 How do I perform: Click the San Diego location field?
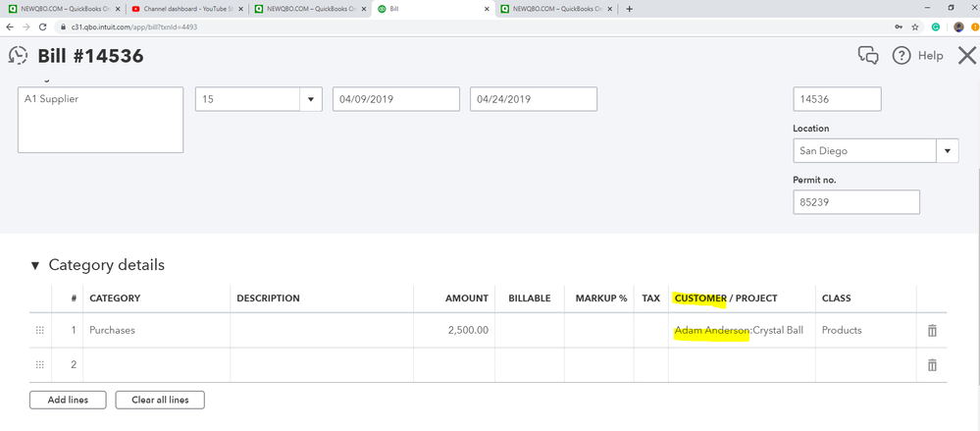point(864,151)
